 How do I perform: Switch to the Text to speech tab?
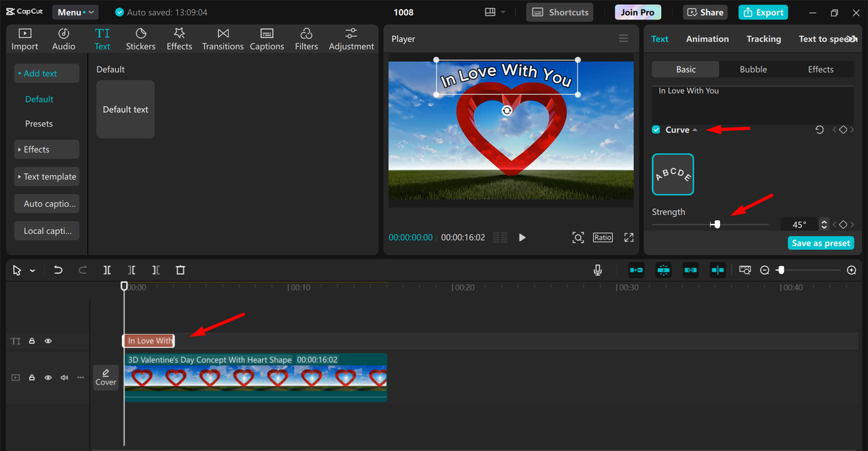[823, 39]
